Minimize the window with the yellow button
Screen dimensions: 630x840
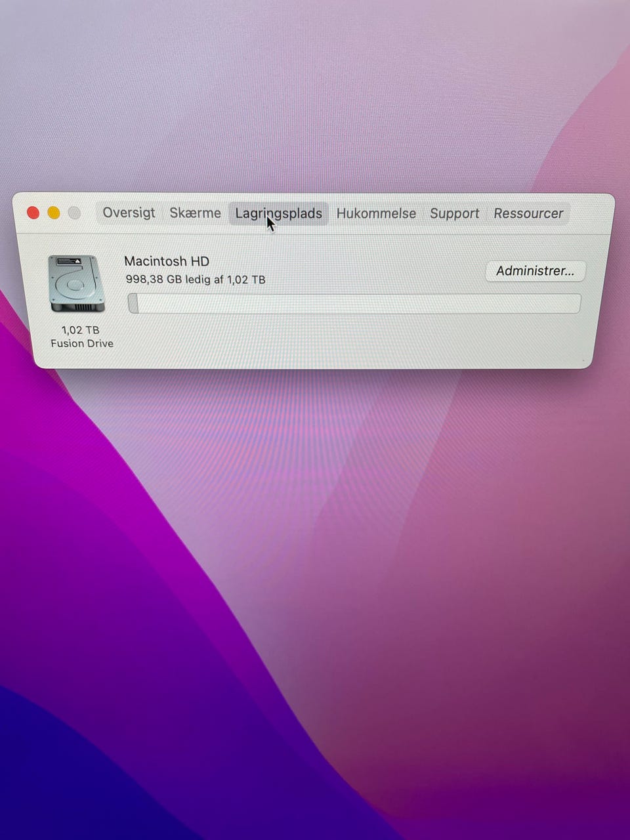(x=54, y=213)
